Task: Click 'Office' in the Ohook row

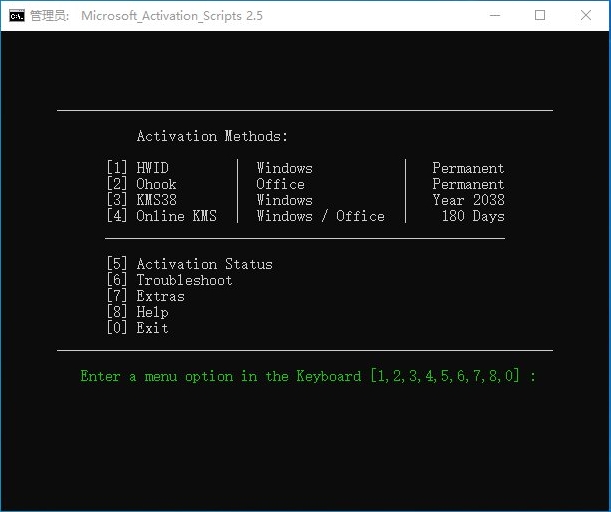Action: 281,184
